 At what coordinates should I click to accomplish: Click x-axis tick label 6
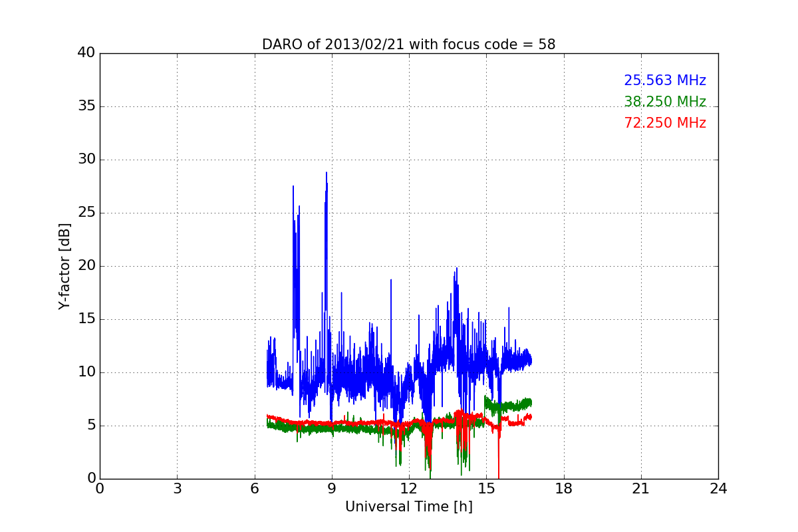254,489
